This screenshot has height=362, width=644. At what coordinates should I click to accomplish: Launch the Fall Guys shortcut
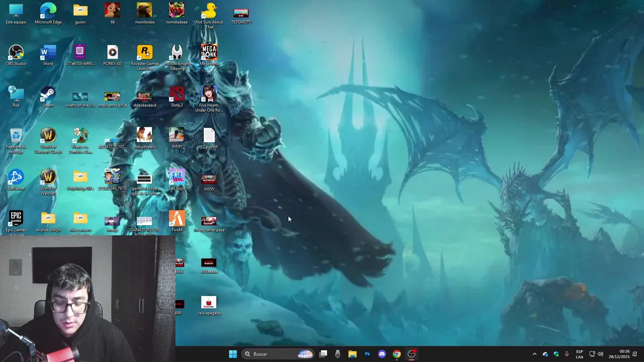pyautogui.click(x=177, y=180)
